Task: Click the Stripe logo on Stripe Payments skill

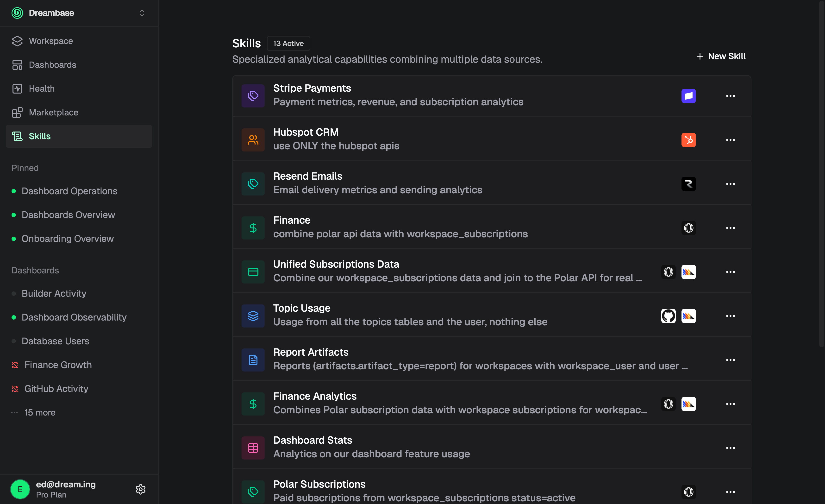Action: click(688, 96)
